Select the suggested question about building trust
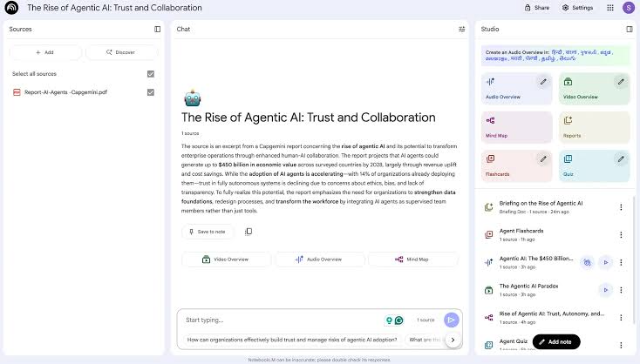Image resolution: width=640 pixels, height=364 pixels. (292, 340)
